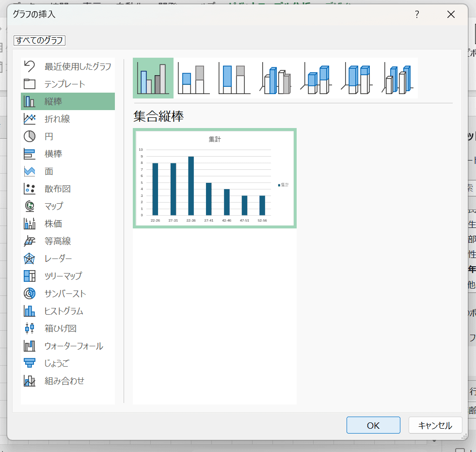Choose the 100% stacked column subtype icon
This screenshot has width=476, height=452.
coord(235,79)
